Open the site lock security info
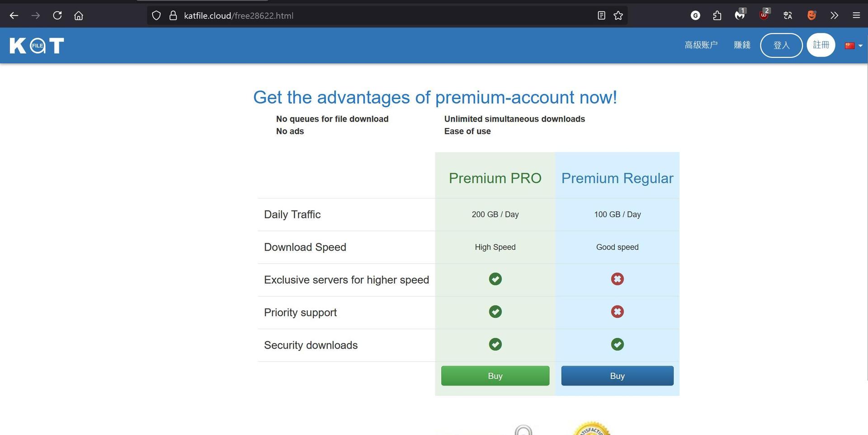The height and width of the screenshot is (435, 868). pyautogui.click(x=173, y=16)
